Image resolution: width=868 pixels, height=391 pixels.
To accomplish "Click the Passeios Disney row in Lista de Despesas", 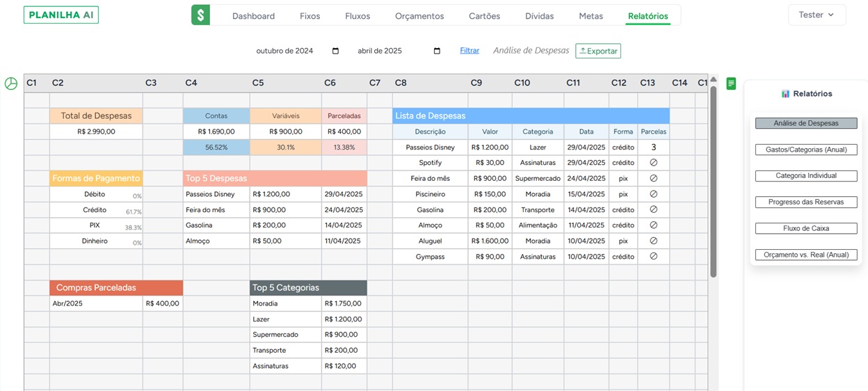I will [531, 147].
